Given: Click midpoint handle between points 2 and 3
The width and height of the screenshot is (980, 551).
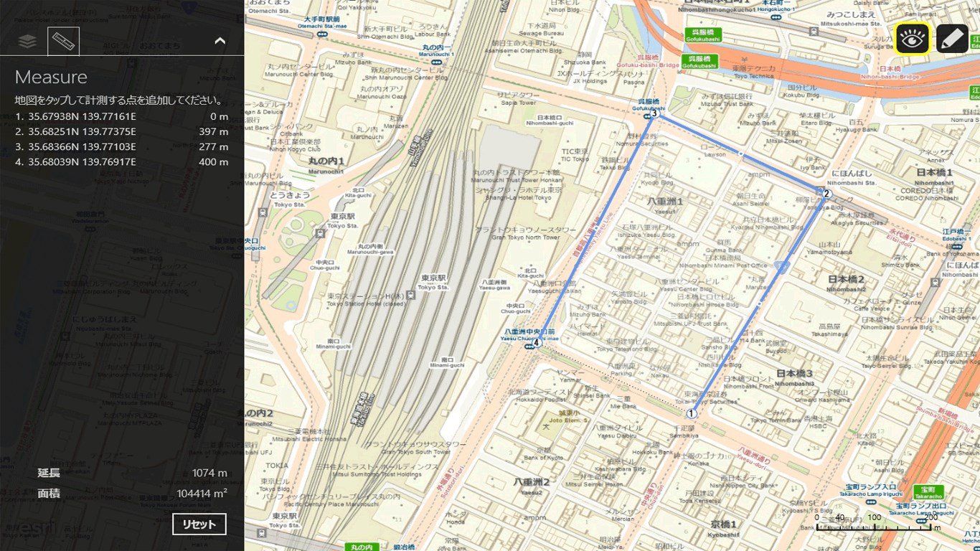Looking at the screenshot, I should tap(740, 154).
